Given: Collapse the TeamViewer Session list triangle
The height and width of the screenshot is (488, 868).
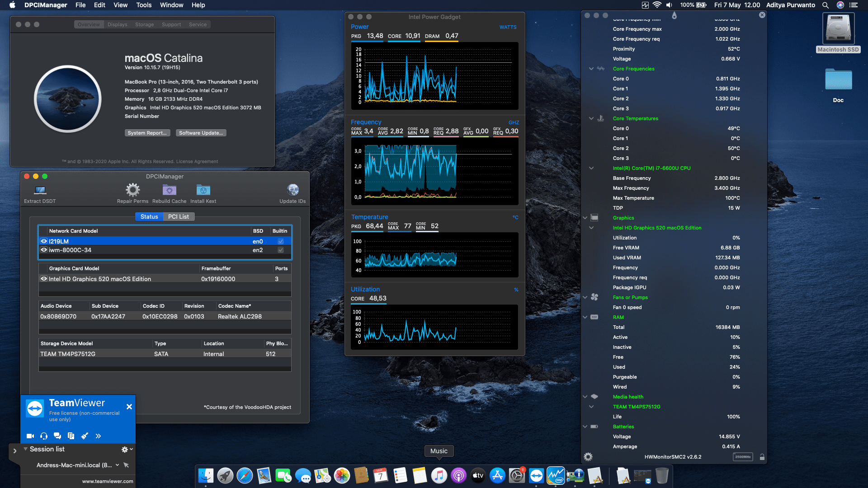Looking at the screenshot, I should pyautogui.click(x=25, y=449).
